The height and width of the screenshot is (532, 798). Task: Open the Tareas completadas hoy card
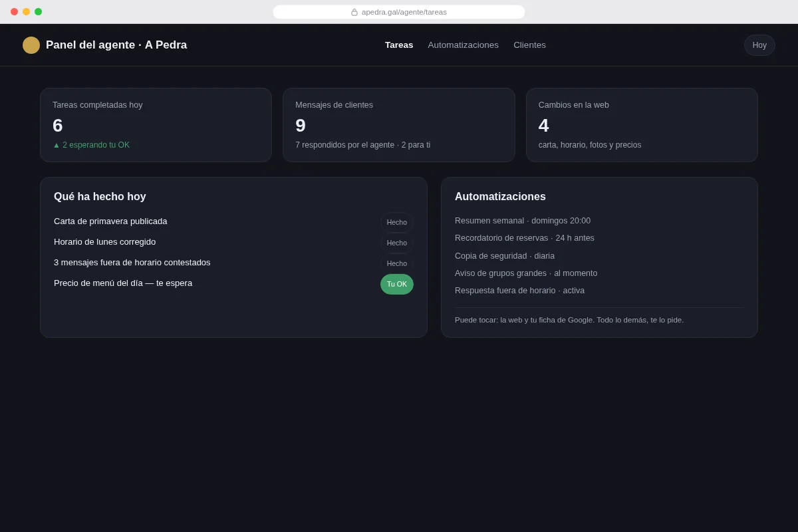(156, 125)
